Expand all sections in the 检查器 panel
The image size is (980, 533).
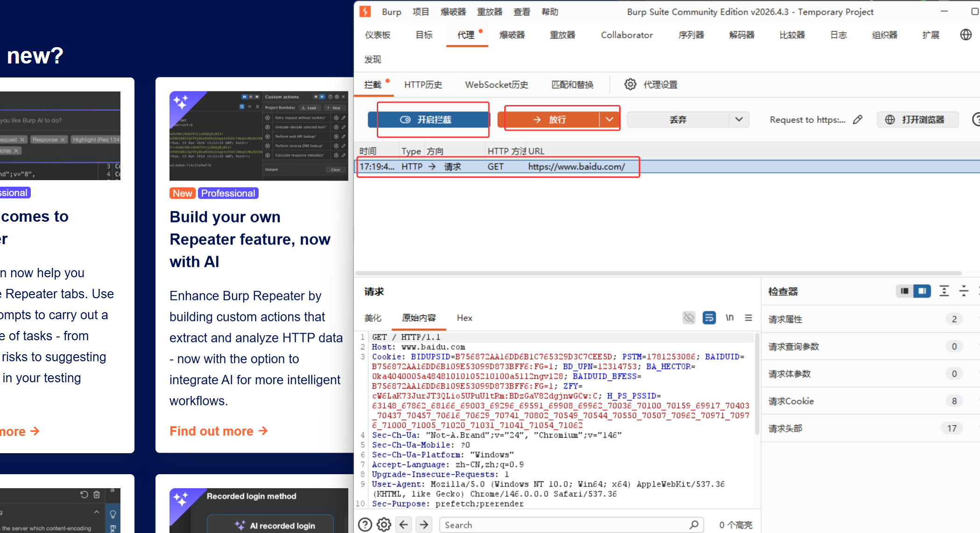[944, 291]
